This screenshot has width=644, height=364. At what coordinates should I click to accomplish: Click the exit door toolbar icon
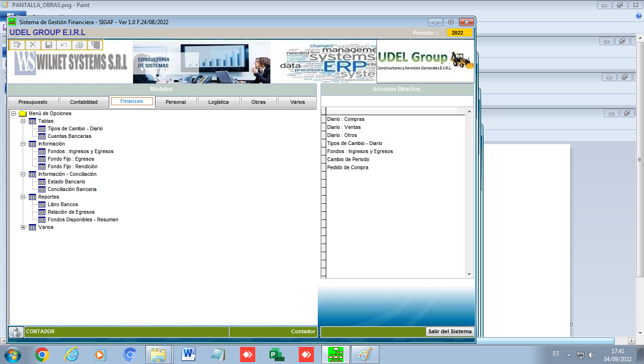click(95, 45)
